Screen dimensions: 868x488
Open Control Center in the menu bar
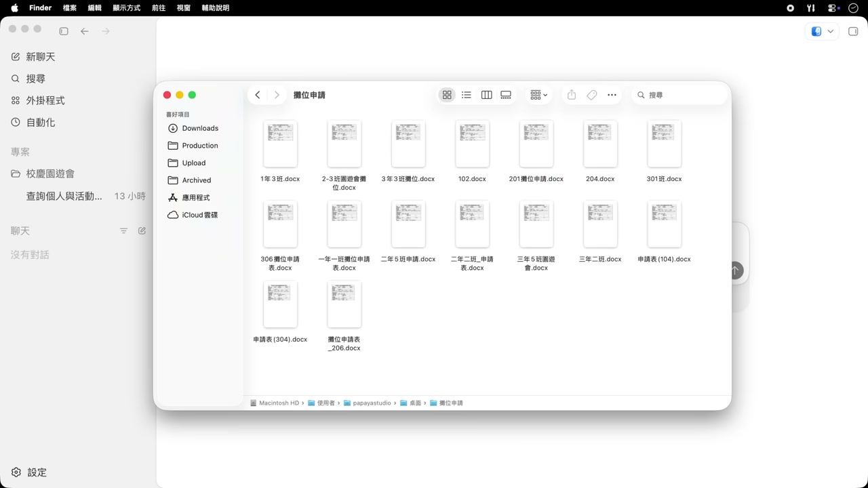point(833,8)
